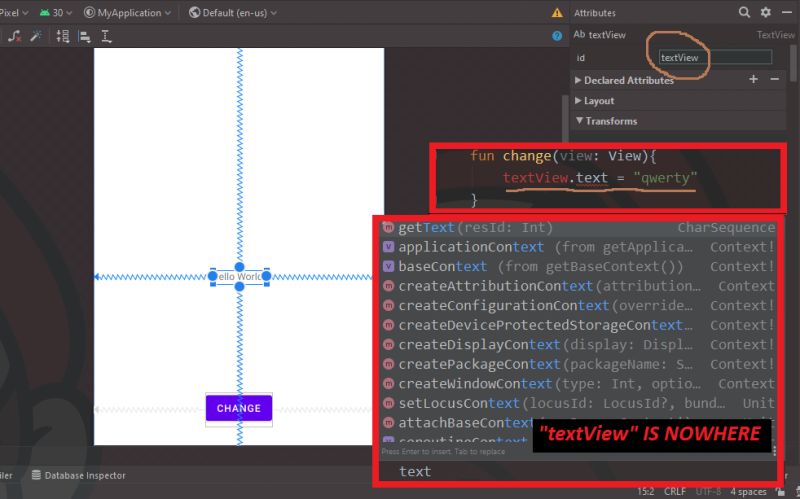Select createWindowContext completion suggestion
The height and width of the screenshot is (499, 800).
[579, 383]
